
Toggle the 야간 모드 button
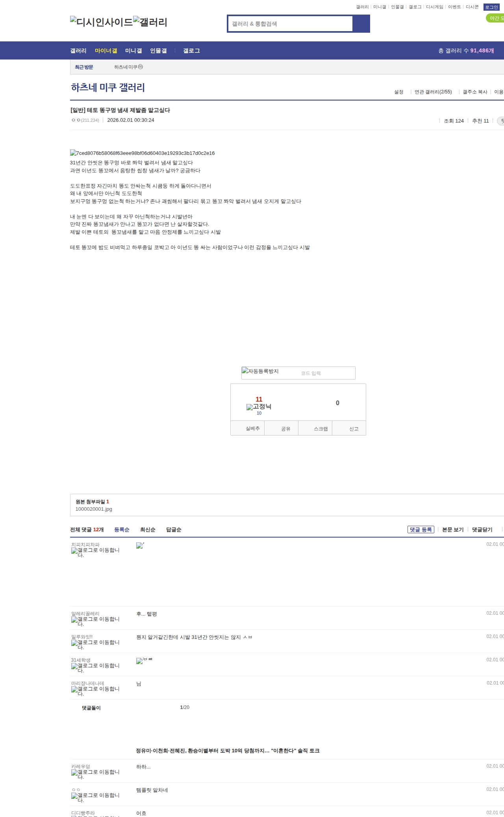[495, 18]
